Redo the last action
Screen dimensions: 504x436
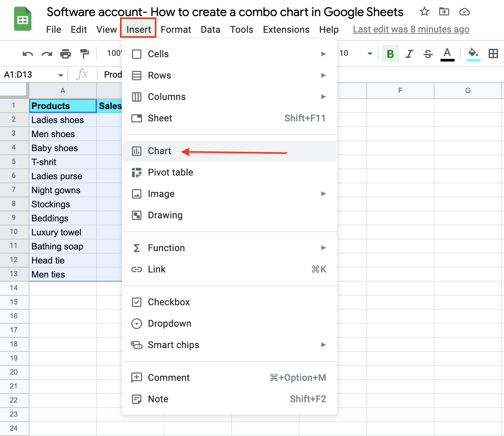pyautogui.click(x=47, y=53)
